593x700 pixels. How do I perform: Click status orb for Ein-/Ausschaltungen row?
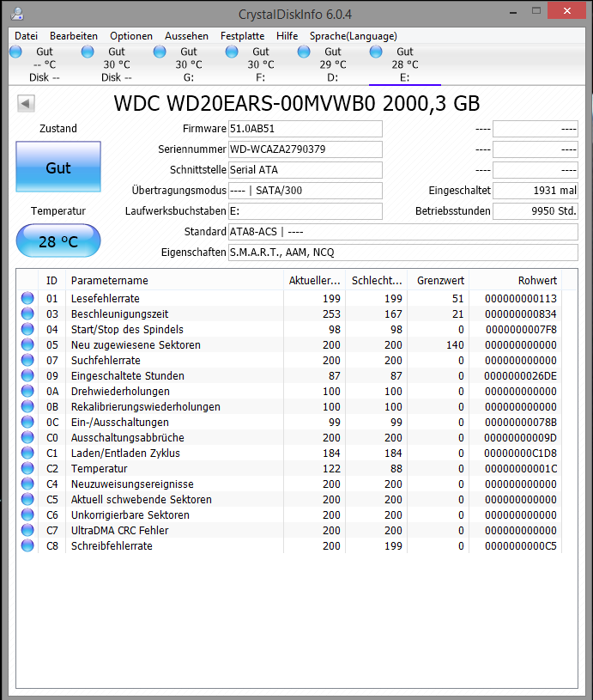tap(27, 422)
